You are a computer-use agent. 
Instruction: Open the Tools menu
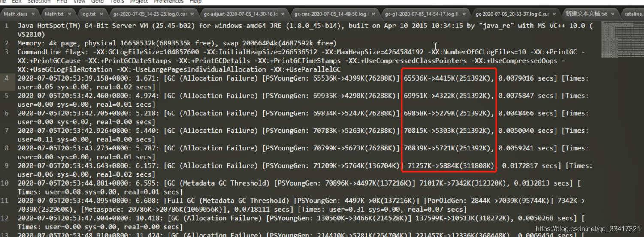point(117,2)
